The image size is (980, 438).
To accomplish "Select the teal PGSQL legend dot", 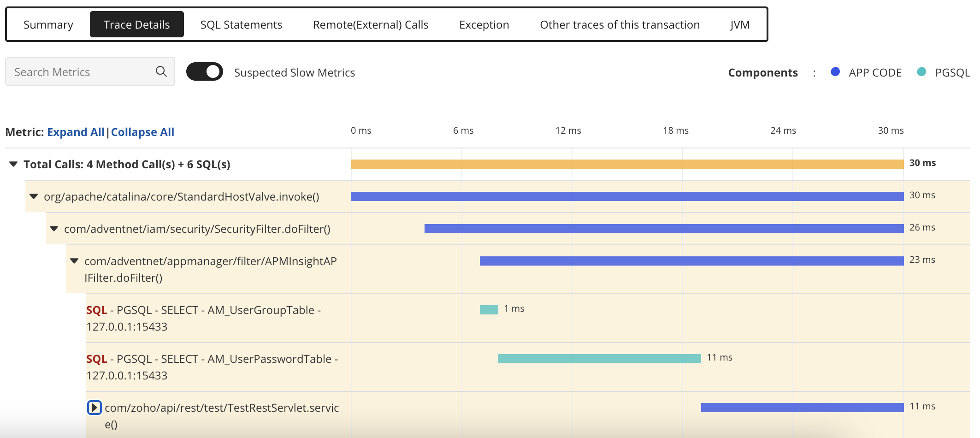I will (921, 72).
